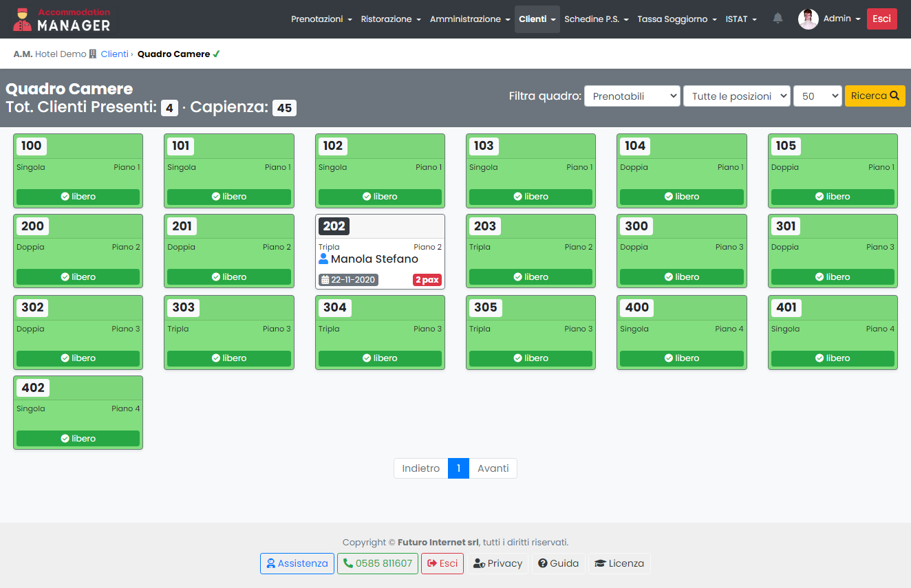Open the Tassa Soggiorno menu

pyautogui.click(x=676, y=19)
